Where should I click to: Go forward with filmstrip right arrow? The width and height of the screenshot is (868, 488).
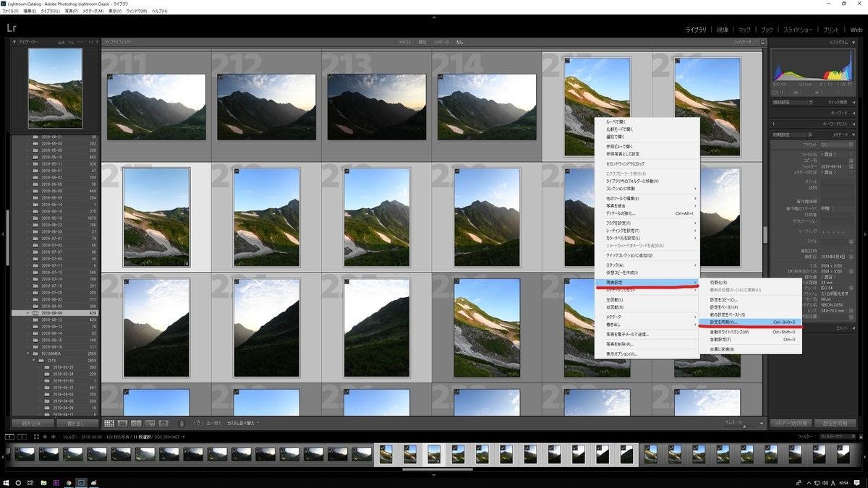(54, 437)
